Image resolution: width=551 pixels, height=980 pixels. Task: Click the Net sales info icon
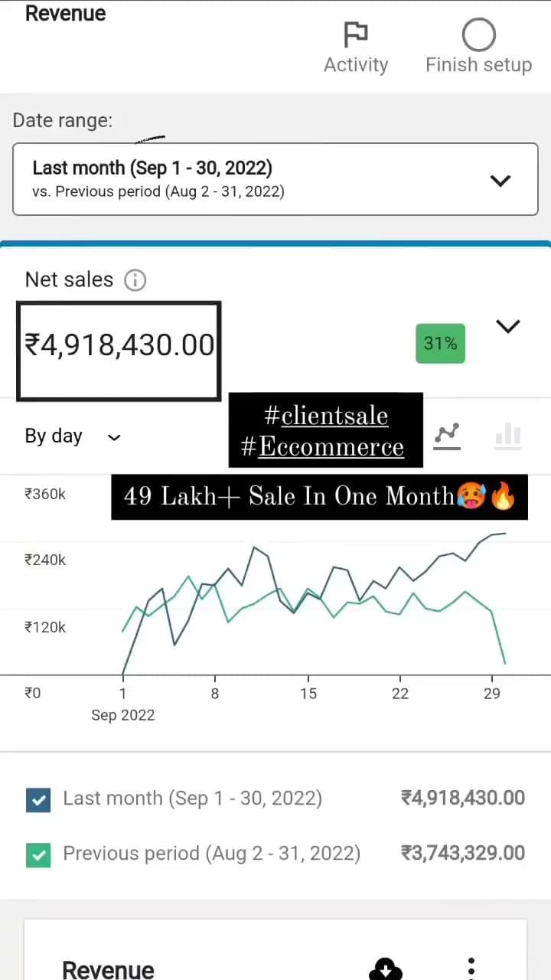135,280
